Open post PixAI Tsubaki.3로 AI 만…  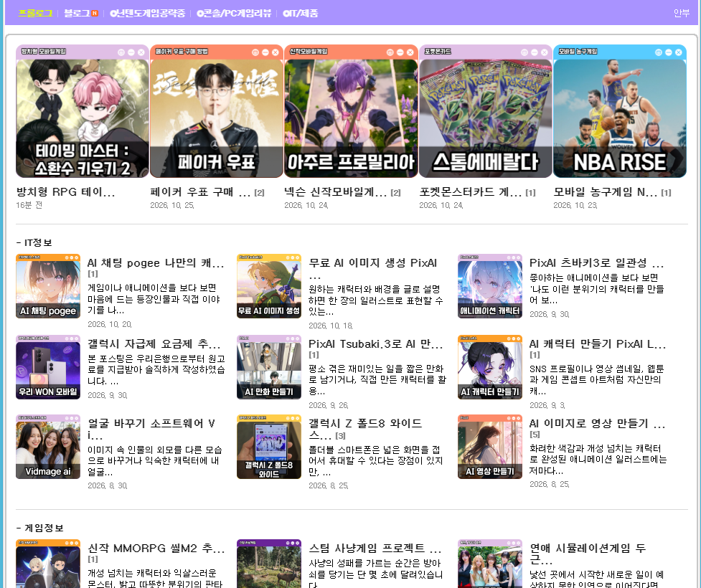point(375,343)
